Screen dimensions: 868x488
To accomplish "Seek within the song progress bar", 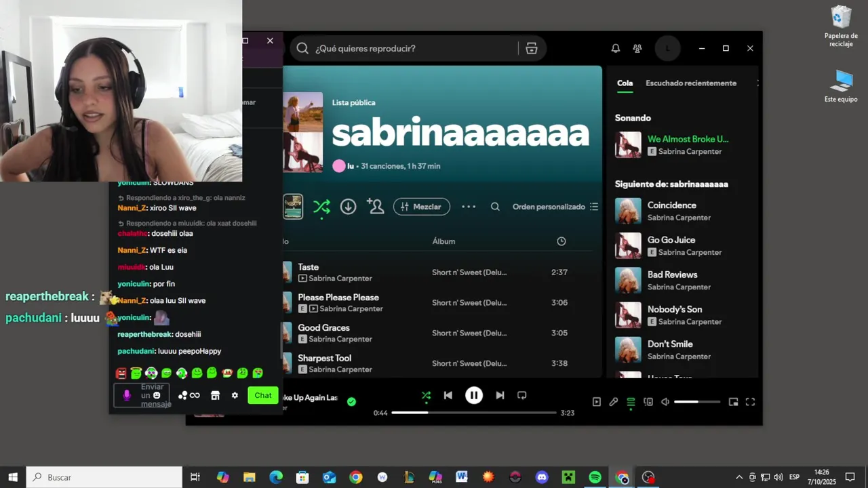I will click(474, 413).
